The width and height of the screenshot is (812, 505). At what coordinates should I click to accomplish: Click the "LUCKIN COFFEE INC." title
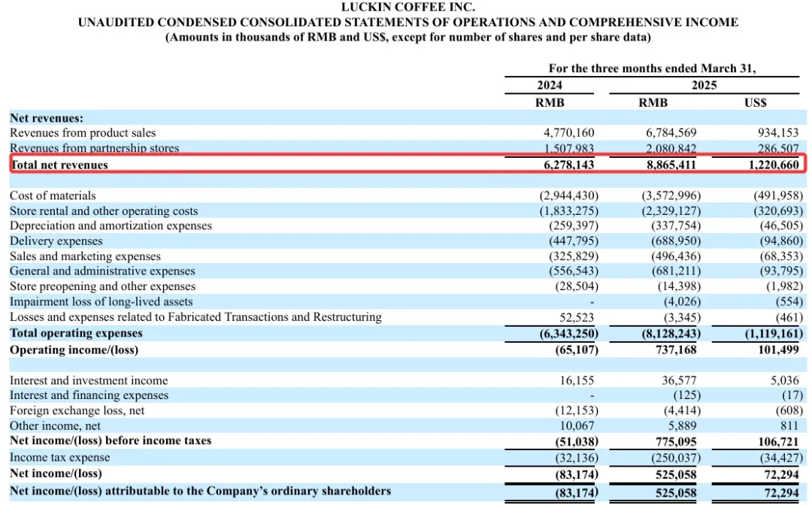click(x=408, y=8)
